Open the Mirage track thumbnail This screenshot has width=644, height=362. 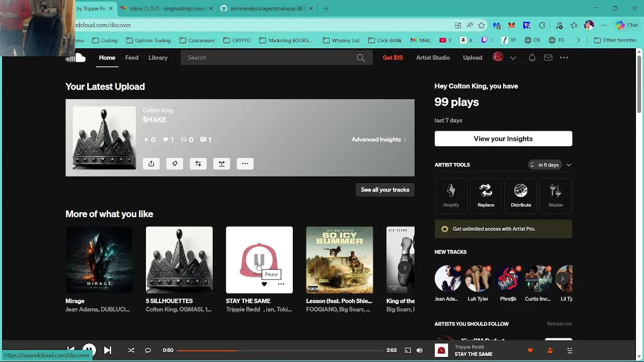pyautogui.click(x=99, y=260)
